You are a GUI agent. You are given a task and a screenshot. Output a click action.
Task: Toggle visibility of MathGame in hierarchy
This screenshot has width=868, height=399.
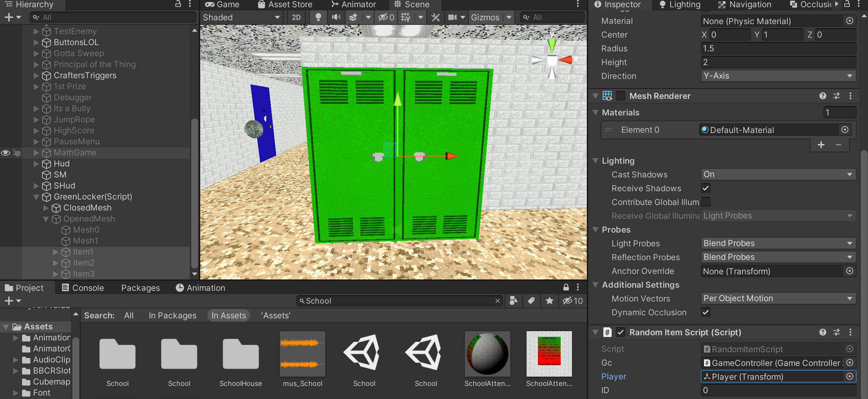point(5,153)
